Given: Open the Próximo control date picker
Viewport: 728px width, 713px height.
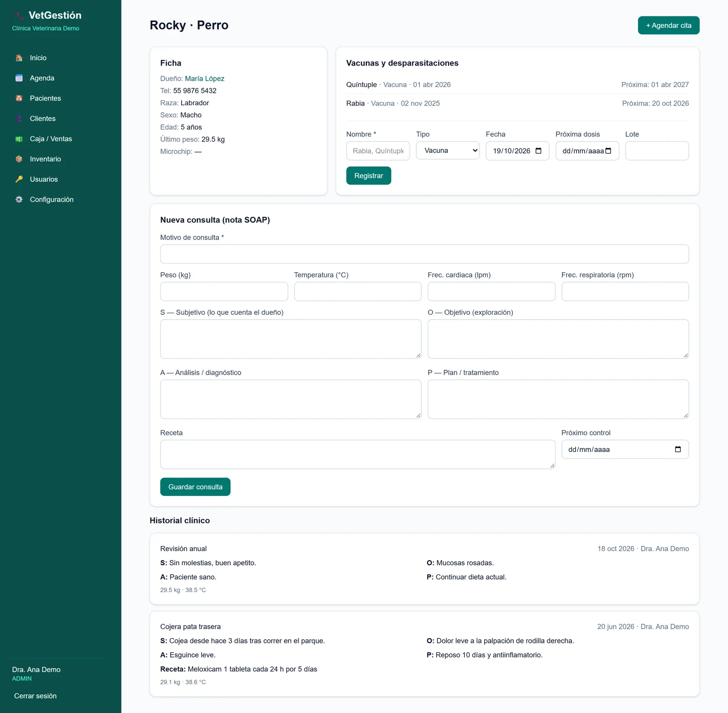Looking at the screenshot, I should 678,449.
